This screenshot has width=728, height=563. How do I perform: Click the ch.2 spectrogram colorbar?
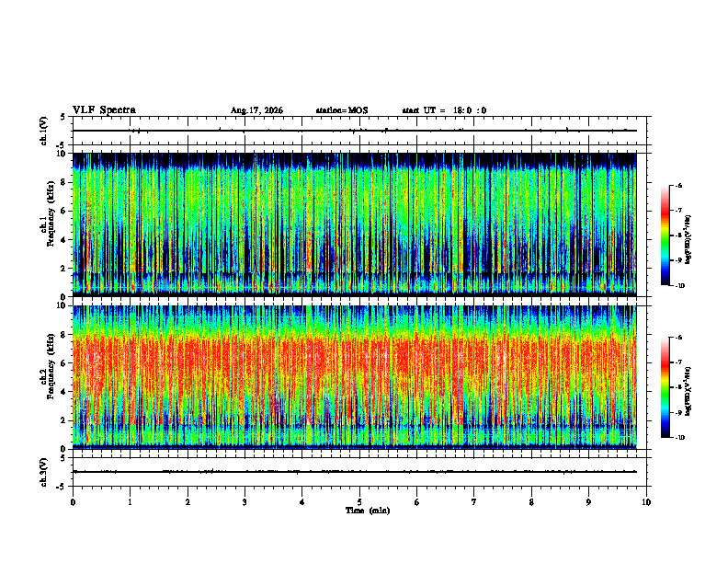[665, 387]
